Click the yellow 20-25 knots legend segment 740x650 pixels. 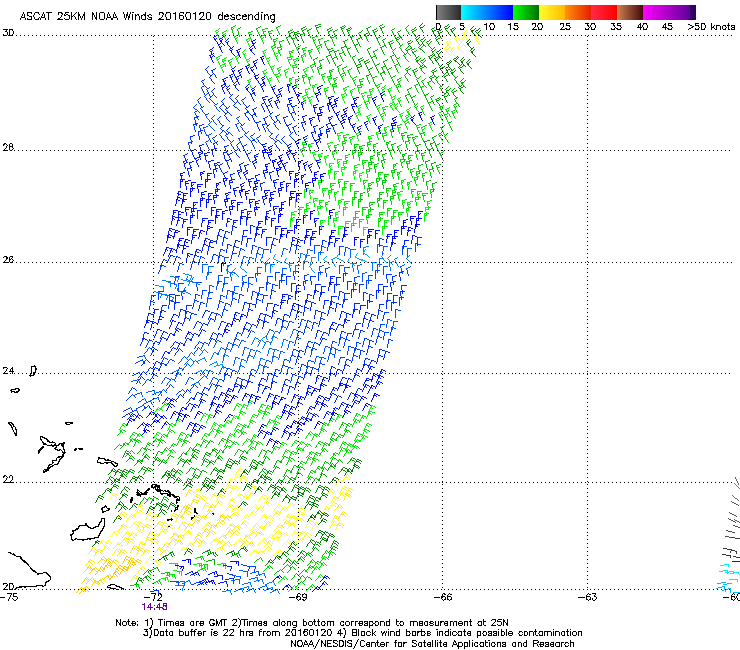pos(552,12)
